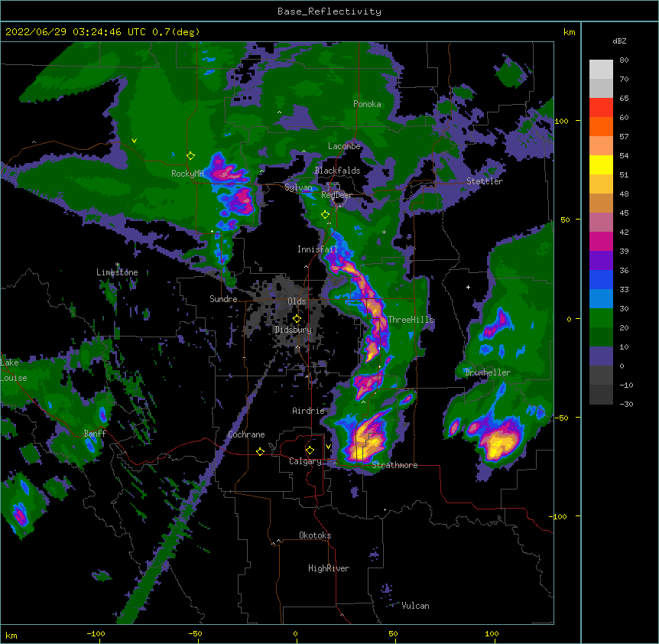The width and height of the screenshot is (659, 644).
Task: Click the Calgary city label
Action: point(305,461)
